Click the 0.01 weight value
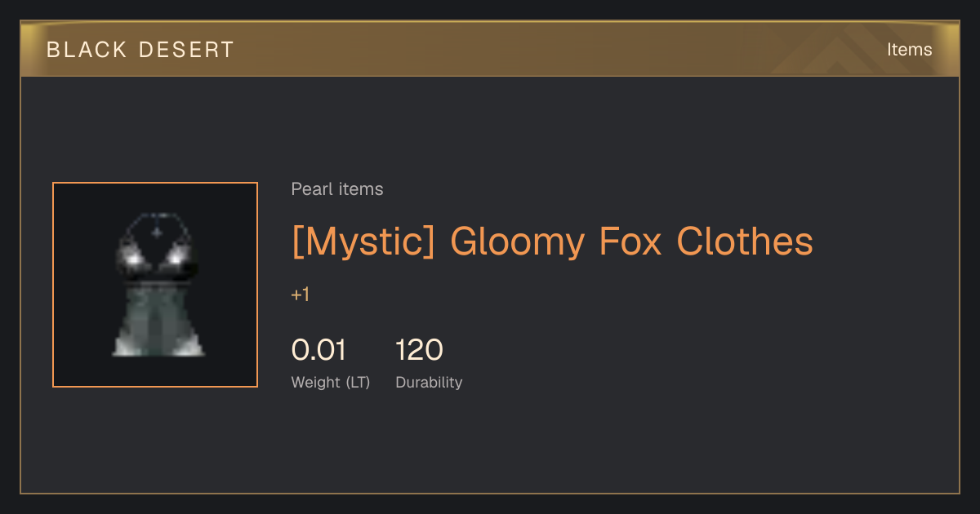The width and height of the screenshot is (980, 514). (x=318, y=350)
